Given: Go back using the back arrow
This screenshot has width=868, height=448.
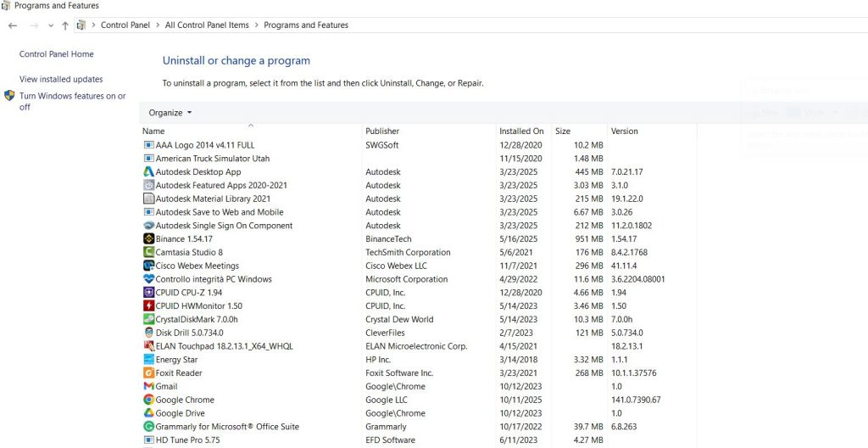Looking at the screenshot, I should coord(13,25).
